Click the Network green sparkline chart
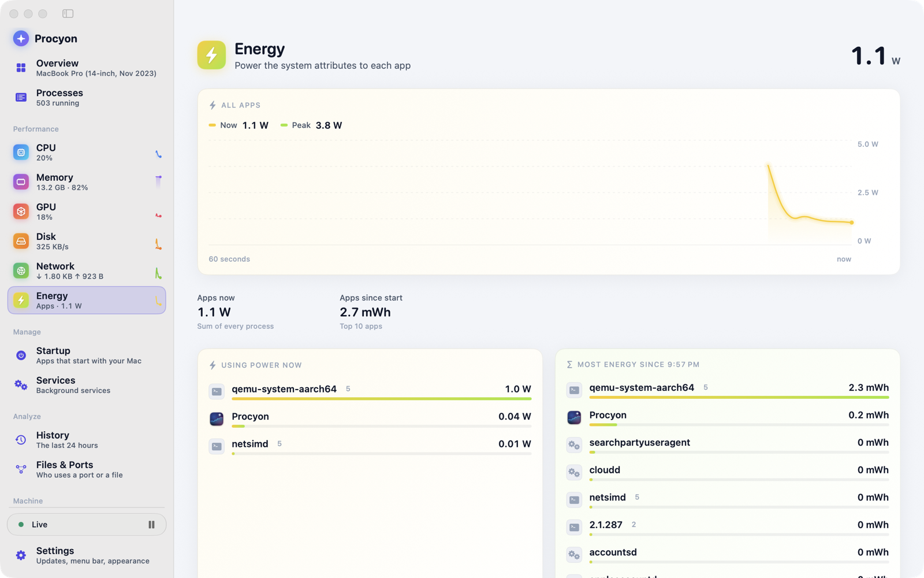The height and width of the screenshot is (578, 924). (158, 273)
